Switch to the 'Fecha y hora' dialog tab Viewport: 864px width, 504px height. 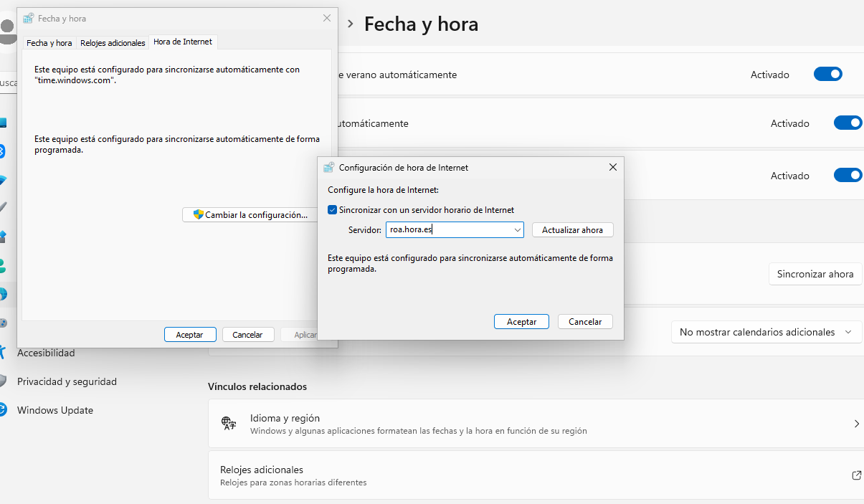pyautogui.click(x=49, y=43)
